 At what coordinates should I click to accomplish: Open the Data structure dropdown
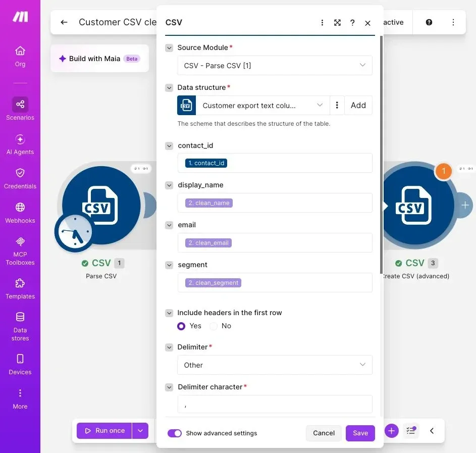262,106
